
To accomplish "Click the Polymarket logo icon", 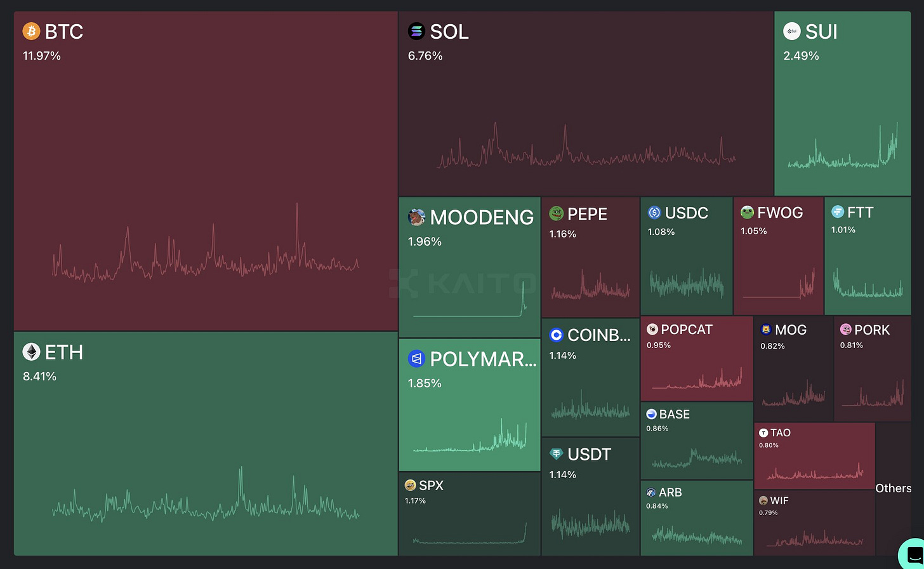I will pos(416,359).
